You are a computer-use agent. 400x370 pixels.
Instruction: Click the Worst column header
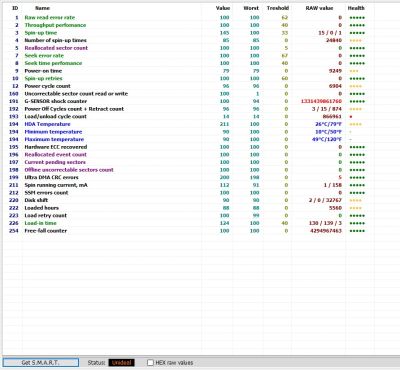tap(251, 8)
